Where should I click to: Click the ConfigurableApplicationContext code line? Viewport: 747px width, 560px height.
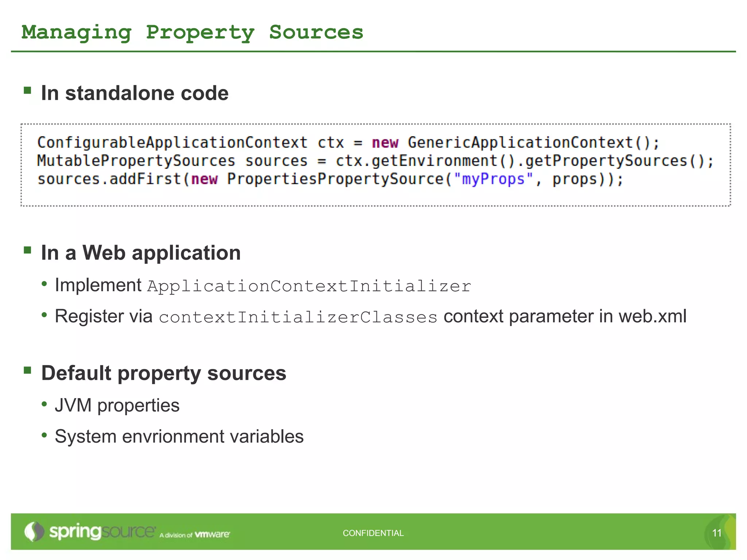[348, 142]
